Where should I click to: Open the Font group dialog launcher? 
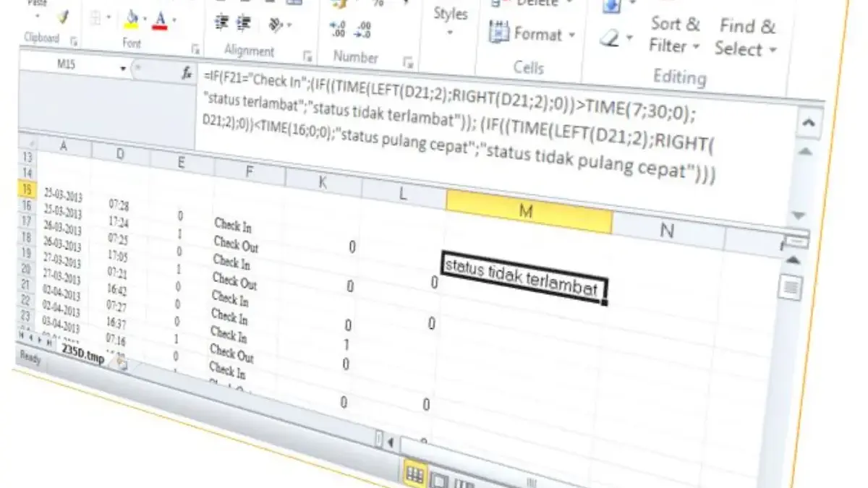pyautogui.click(x=195, y=49)
